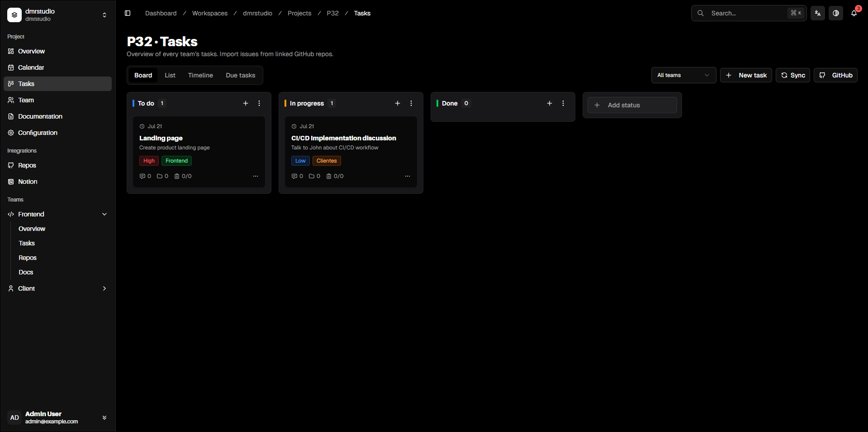
Task: Click the Frontend team tag
Action: coord(176,161)
